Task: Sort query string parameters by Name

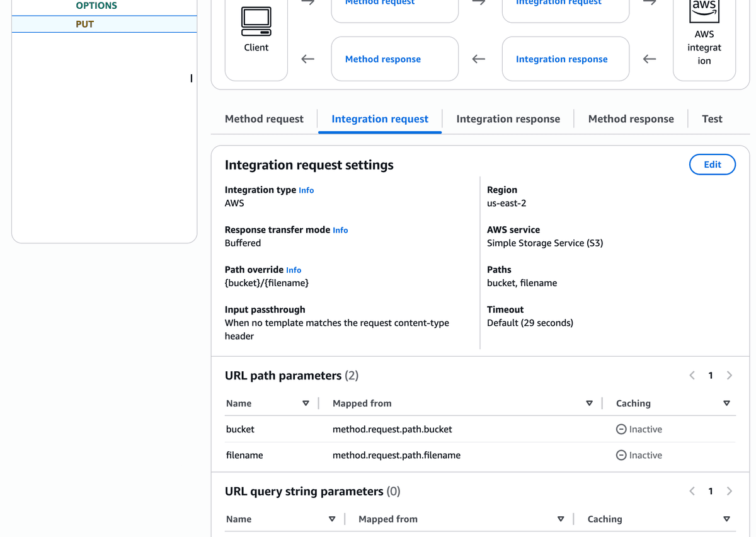Action: [x=332, y=519]
